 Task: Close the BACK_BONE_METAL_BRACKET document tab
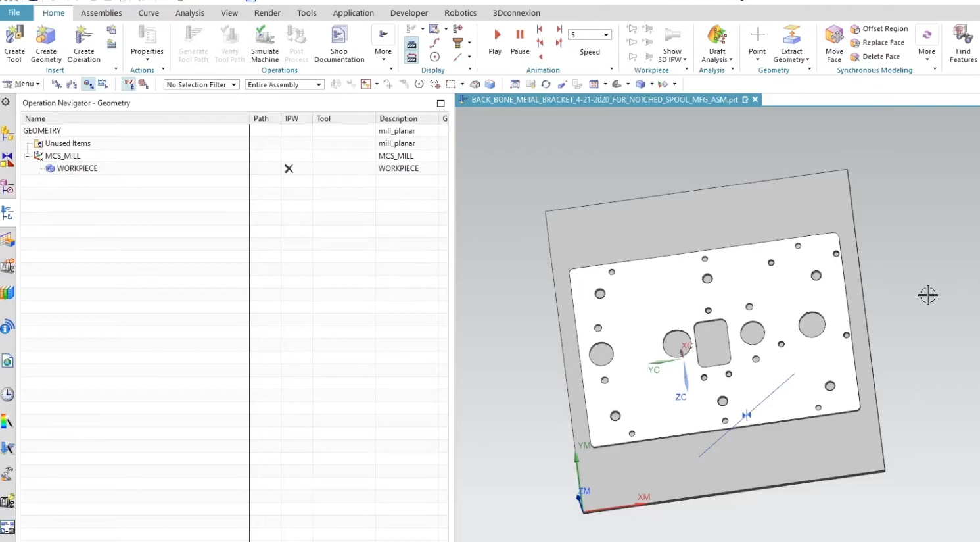[755, 99]
